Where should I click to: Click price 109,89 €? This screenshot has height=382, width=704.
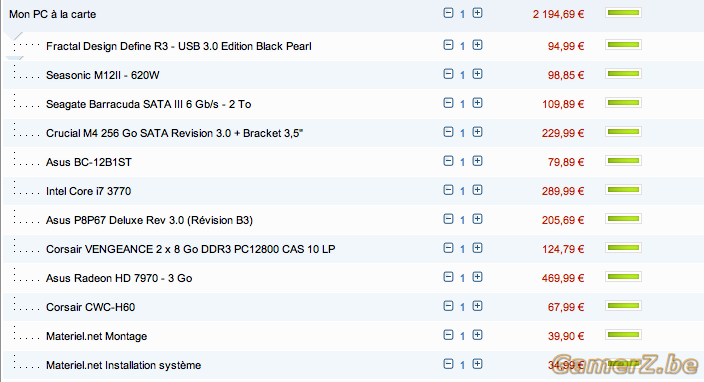click(563, 104)
